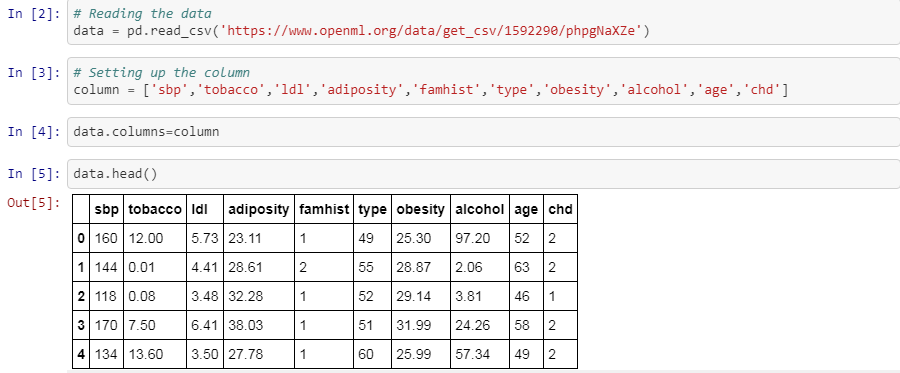This screenshot has height=373, width=900.
Task: Select the alcohol column header
Action: (x=480, y=209)
